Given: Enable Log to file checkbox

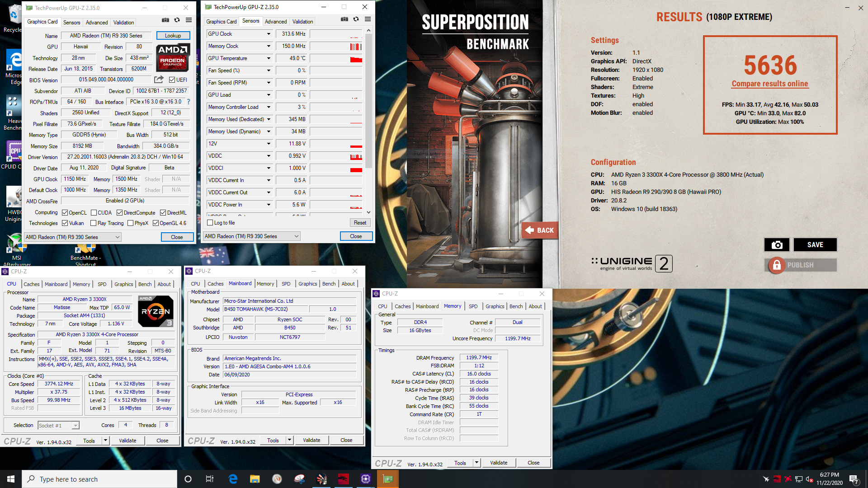Looking at the screenshot, I should pos(210,223).
